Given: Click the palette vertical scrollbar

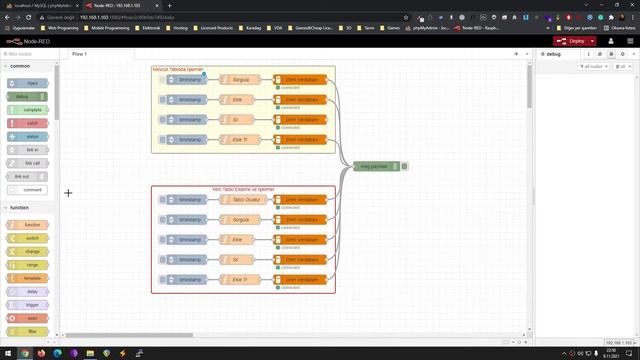Looking at the screenshot, I should 57,92.
